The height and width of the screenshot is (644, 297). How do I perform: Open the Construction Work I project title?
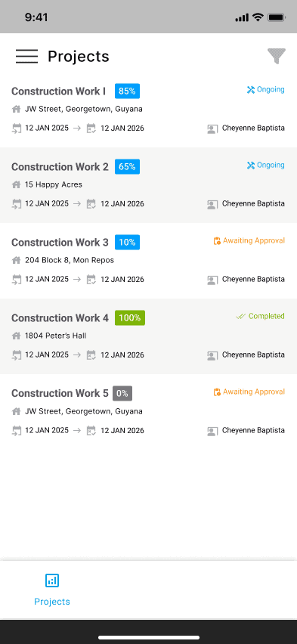[58, 91]
